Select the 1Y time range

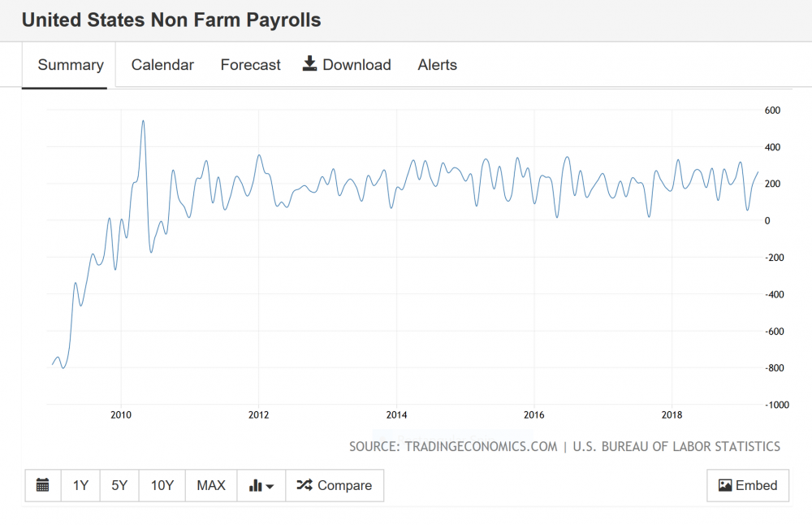[80, 485]
